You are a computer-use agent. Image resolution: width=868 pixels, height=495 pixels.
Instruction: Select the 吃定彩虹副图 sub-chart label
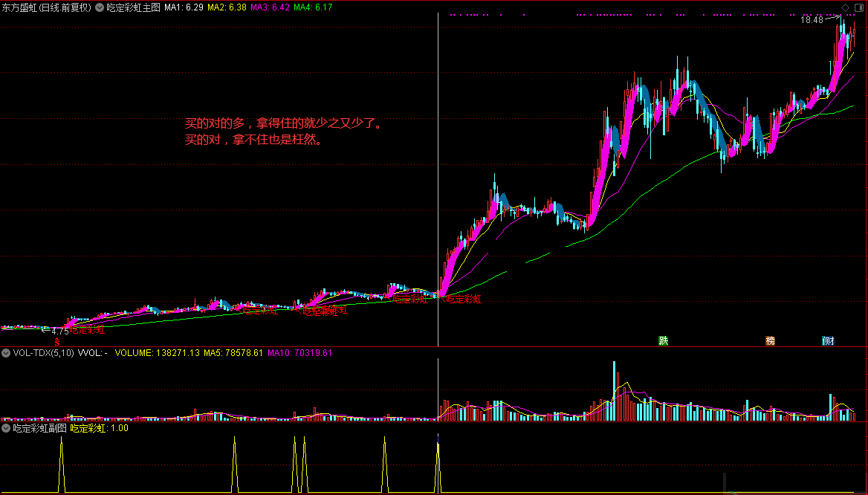pos(40,428)
